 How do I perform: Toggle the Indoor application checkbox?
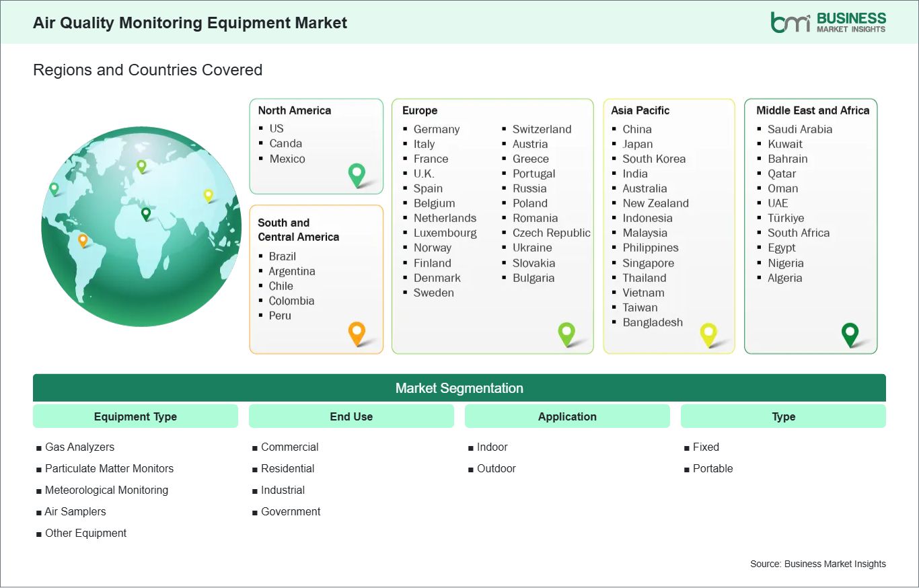(x=493, y=447)
